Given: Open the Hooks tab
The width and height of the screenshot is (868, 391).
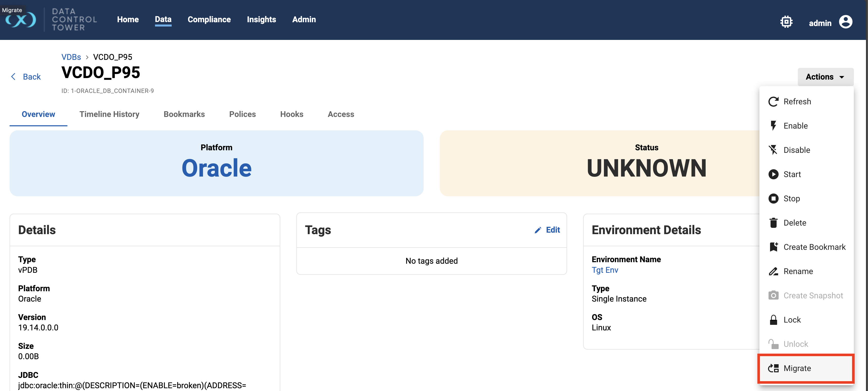Looking at the screenshot, I should coord(291,114).
